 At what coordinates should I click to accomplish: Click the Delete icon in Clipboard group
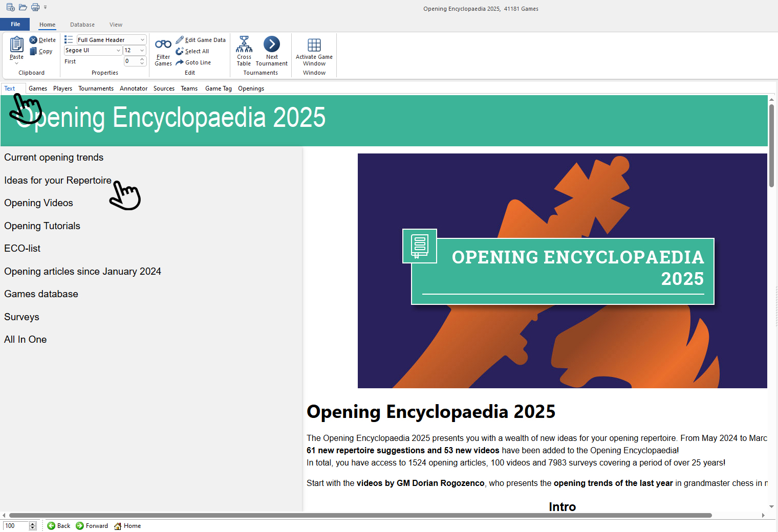coord(33,40)
